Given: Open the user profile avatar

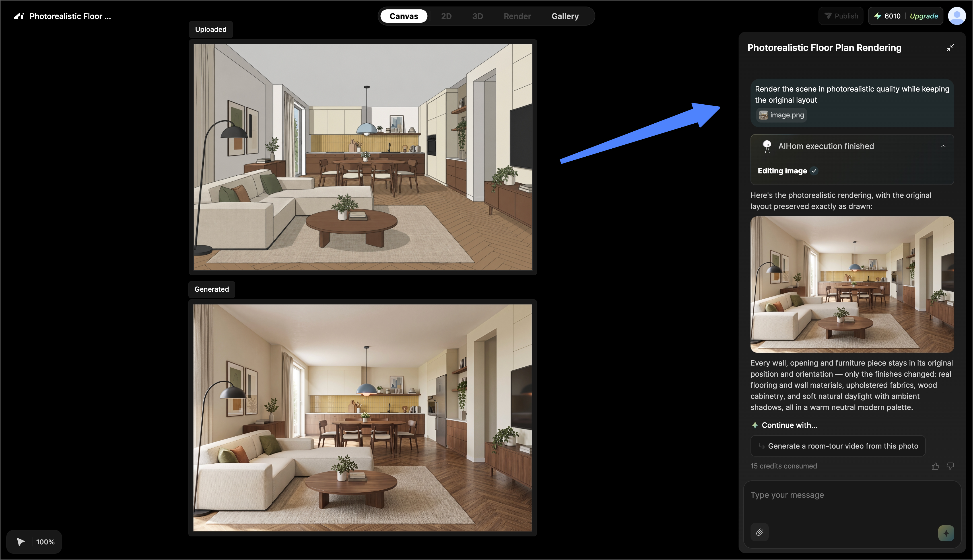Looking at the screenshot, I should pos(956,16).
